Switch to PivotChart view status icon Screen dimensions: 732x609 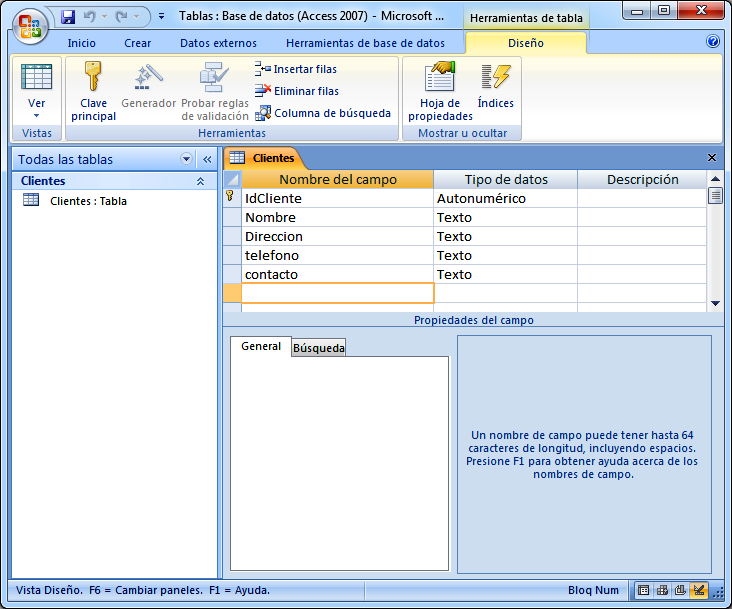click(x=680, y=590)
